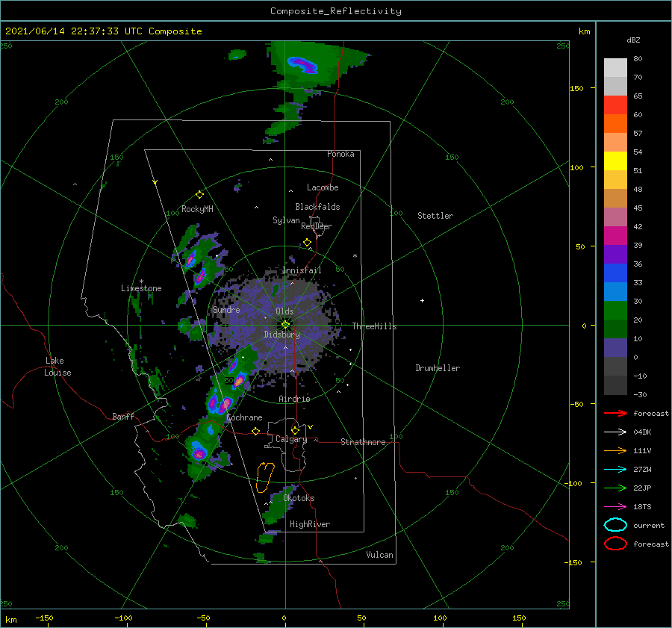672x628 pixels.
Task: Click the orange storm cell outline near Okotoks
Action: click(265, 477)
